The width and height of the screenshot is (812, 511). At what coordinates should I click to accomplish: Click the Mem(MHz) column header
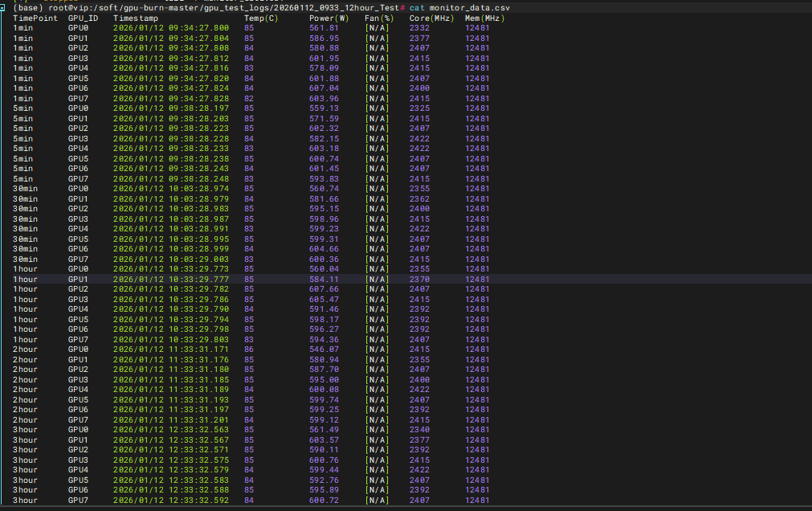[484, 18]
